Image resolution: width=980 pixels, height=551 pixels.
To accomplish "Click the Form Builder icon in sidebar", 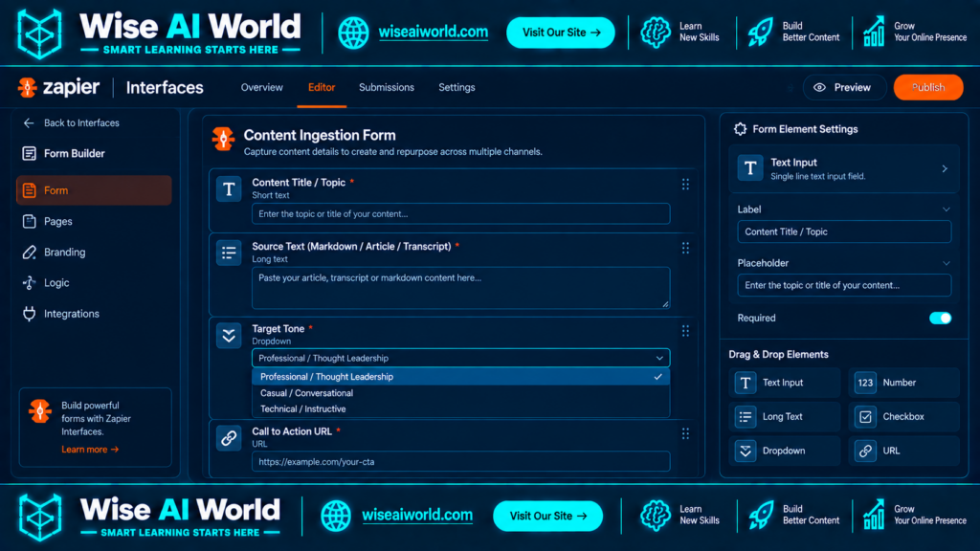I will 29,153.
